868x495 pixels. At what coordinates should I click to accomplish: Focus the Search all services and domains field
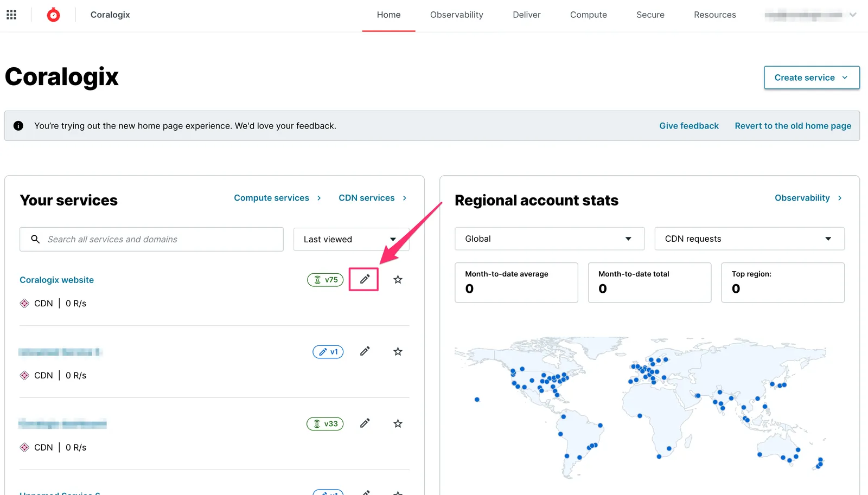coord(151,239)
